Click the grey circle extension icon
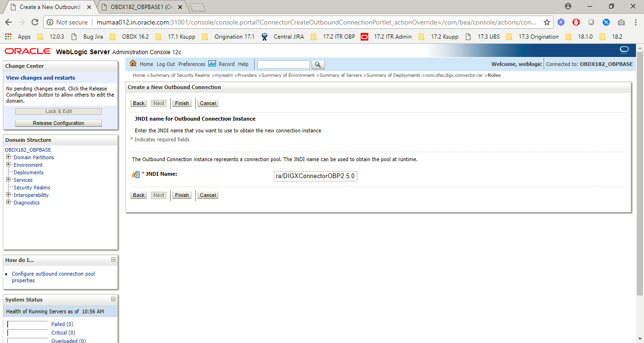Viewport: 644px width, 343px height. pyautogui.click(x=591, y=22)
